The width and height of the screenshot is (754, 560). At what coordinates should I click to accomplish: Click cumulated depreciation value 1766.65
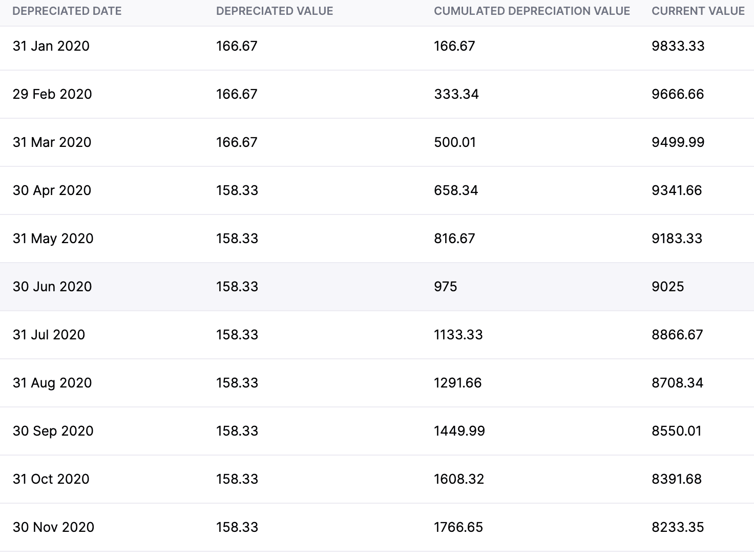click(458, 527)
